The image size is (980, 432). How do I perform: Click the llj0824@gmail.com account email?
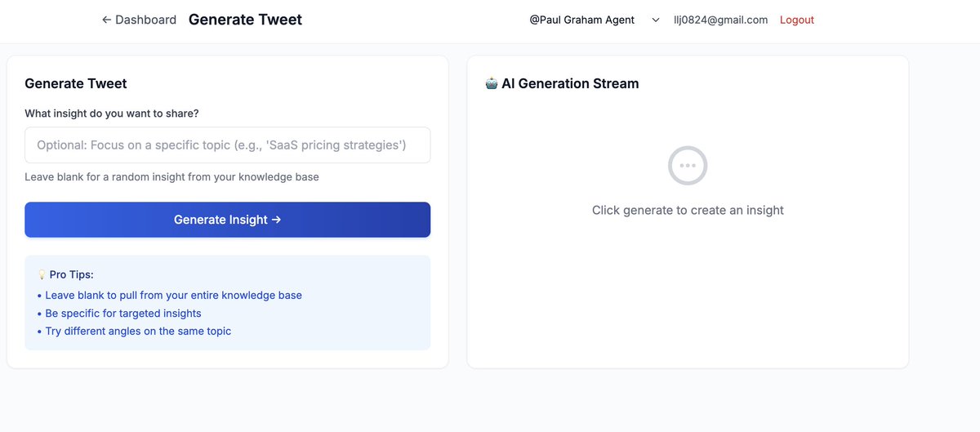coord(720,20)
